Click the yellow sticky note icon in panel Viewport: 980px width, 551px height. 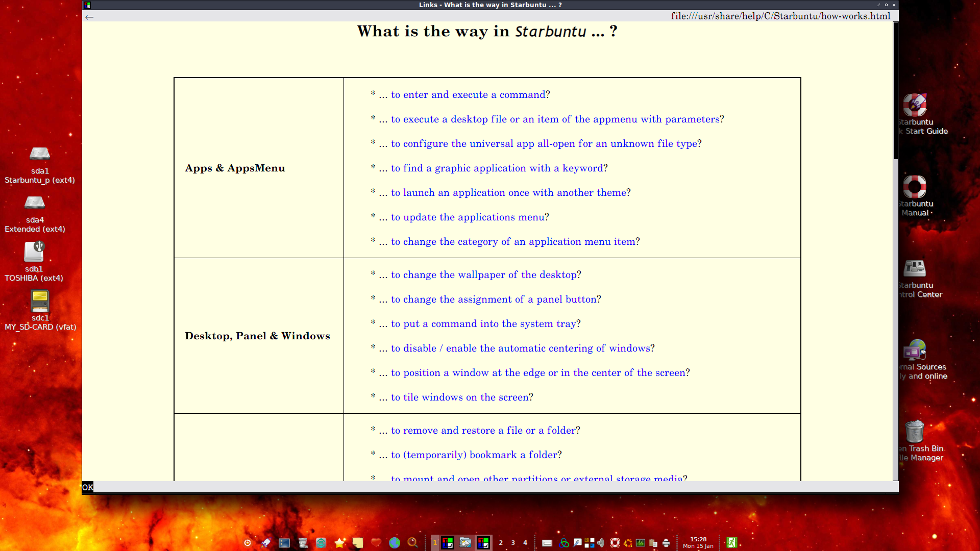358,543
